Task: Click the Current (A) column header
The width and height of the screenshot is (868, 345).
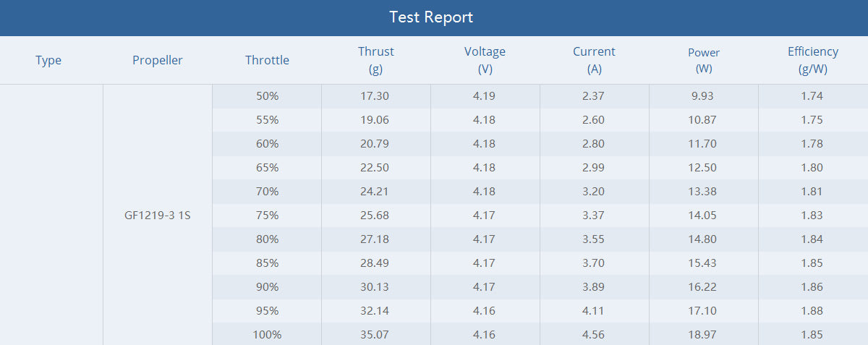Action: 594,60
